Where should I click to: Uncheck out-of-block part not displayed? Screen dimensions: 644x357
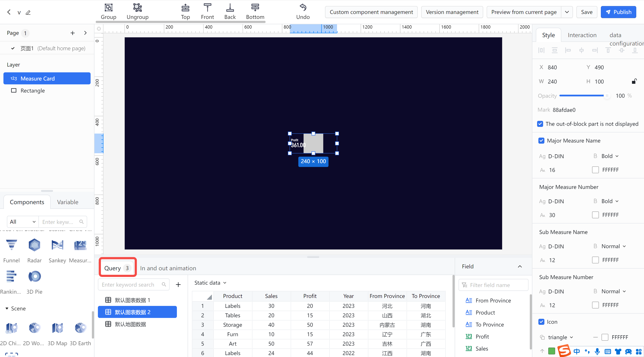[540, 124]
